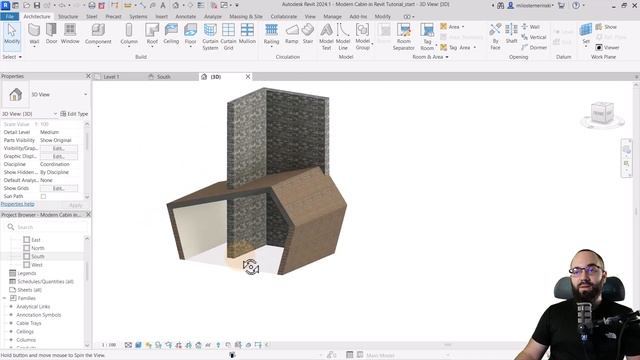Switch to the Manage ribbon tab
This screenshot has height=360, width=640.
[x=332, y=16]
